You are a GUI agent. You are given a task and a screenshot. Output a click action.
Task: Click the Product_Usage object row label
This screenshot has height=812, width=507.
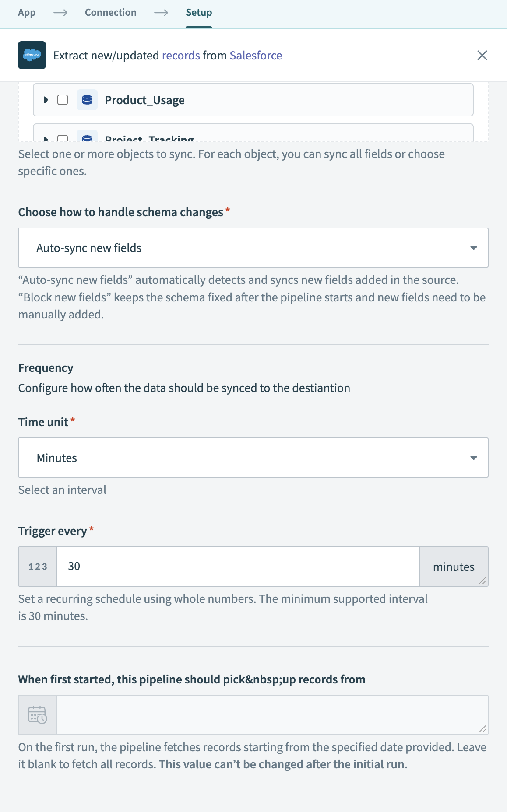(x=144, y=100)
